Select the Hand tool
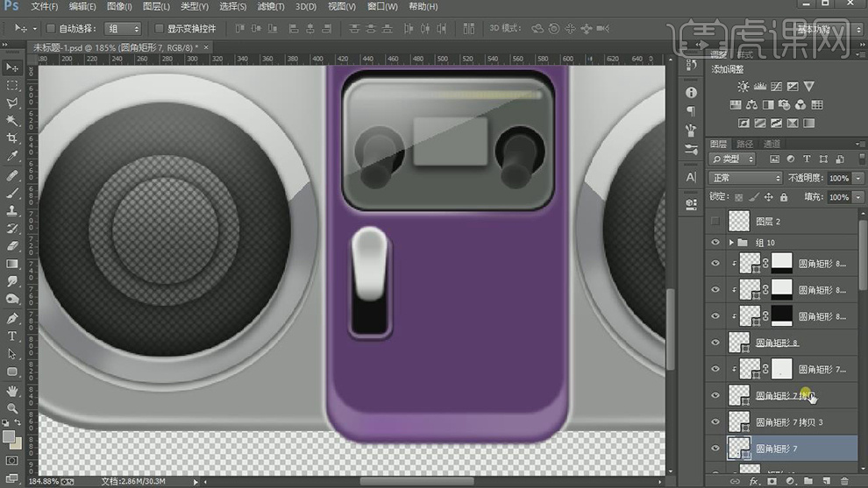Viewport: 868px width, 488px height. coord(12,391)
